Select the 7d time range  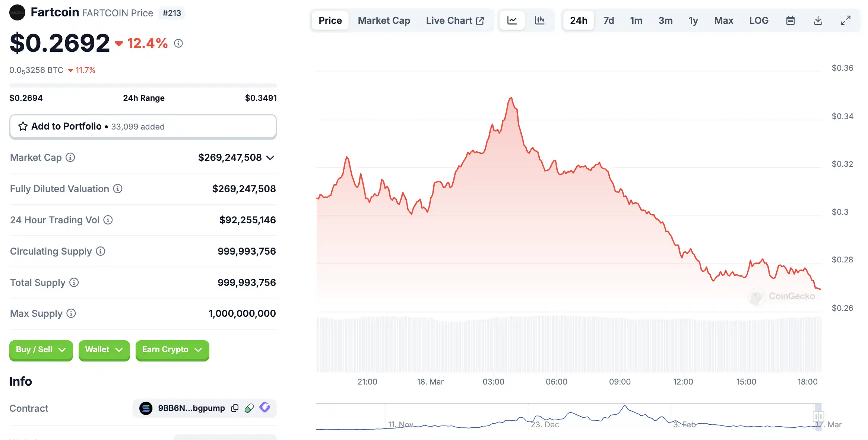[x=609, y=20]
